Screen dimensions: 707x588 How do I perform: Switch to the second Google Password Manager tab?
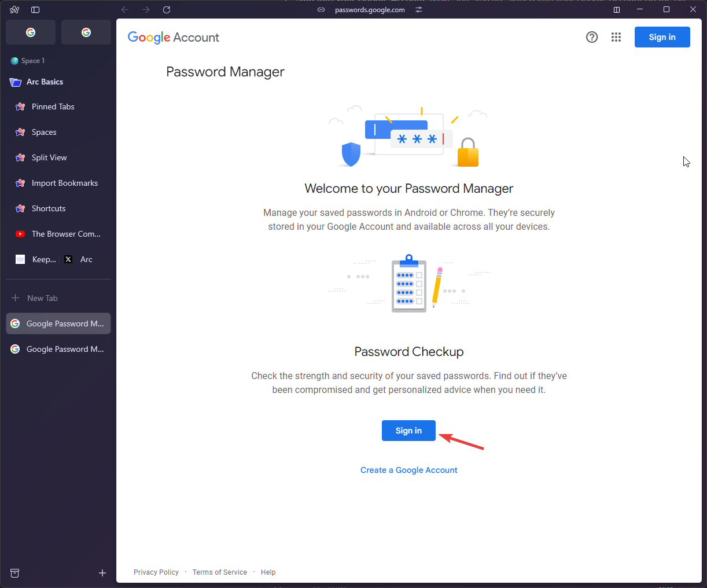pos(58,349)
